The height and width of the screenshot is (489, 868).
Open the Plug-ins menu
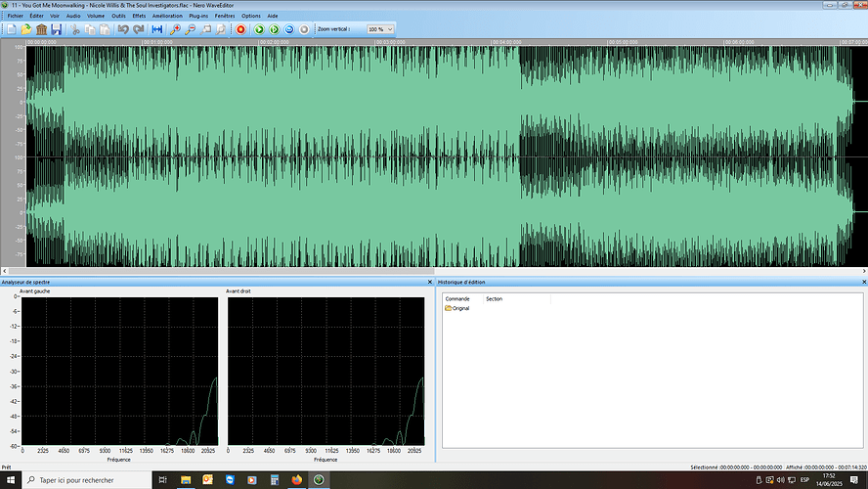(x=198, y=16)
